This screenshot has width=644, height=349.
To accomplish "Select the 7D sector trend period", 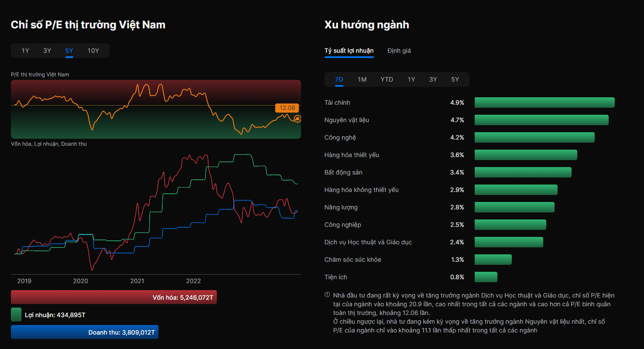I will [339, 79].
